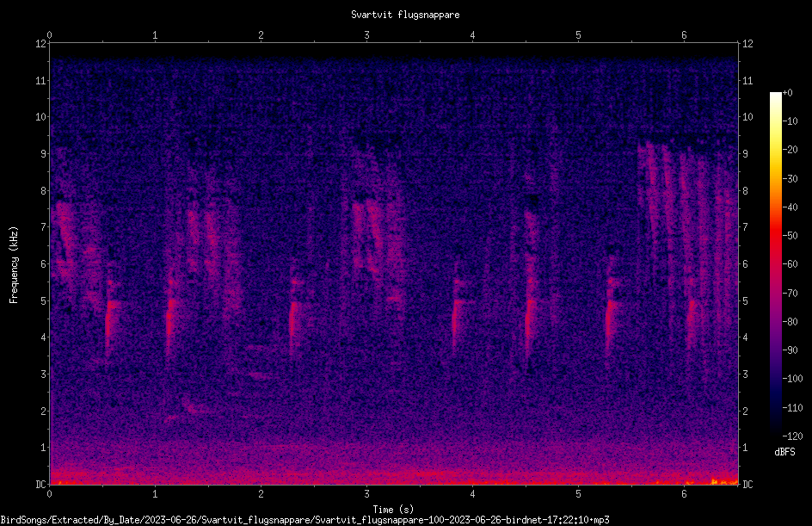Click the 'DC' label on the right frequency axis

[747, 485]
